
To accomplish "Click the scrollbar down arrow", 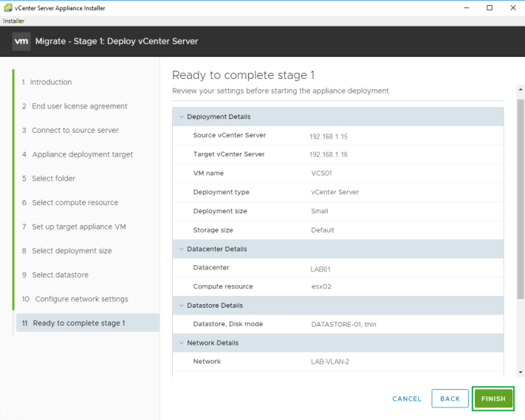I will [x=520, y=372].
